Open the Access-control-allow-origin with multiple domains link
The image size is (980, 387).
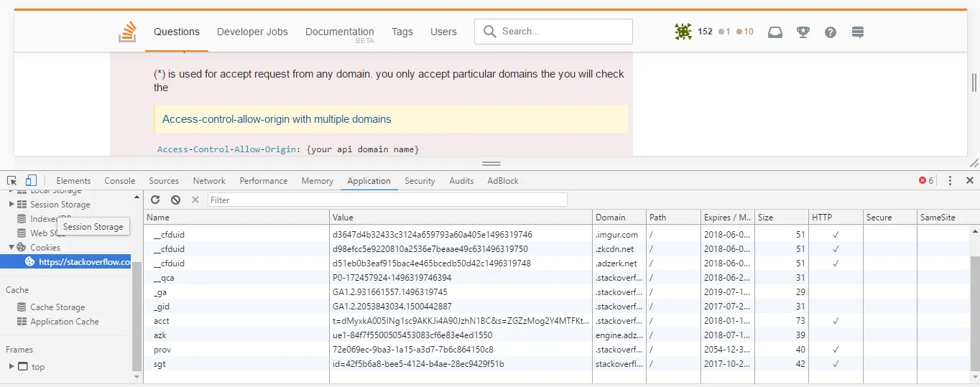click(x=277, y=119)
